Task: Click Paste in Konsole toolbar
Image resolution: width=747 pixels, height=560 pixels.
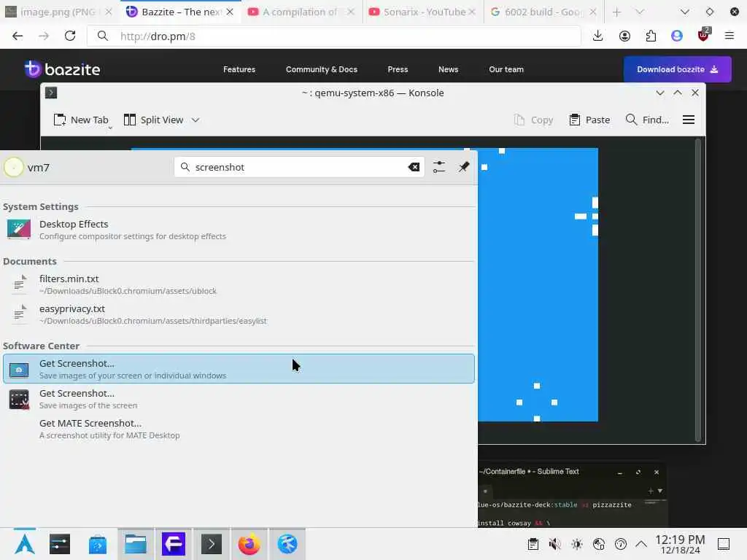Action: click(x=589, y=120)
